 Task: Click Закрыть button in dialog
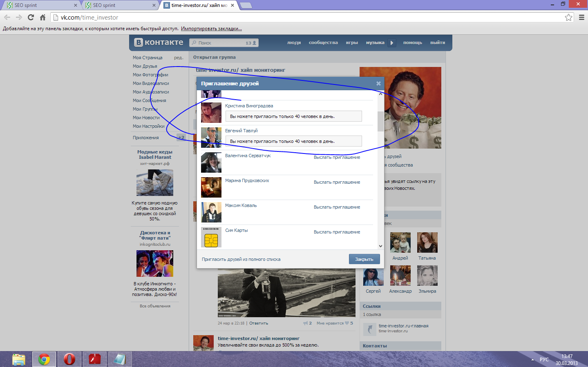click(x=364, y=259)
